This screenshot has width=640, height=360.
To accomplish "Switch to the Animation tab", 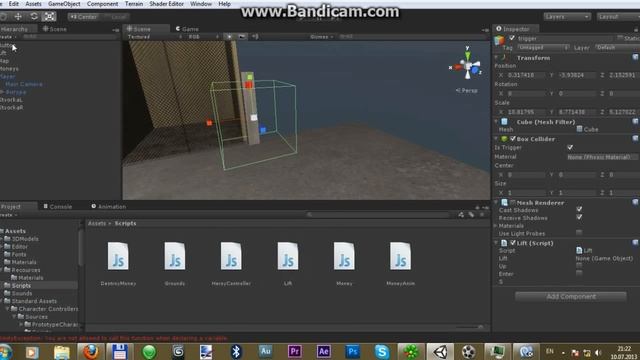I will 109,207.
